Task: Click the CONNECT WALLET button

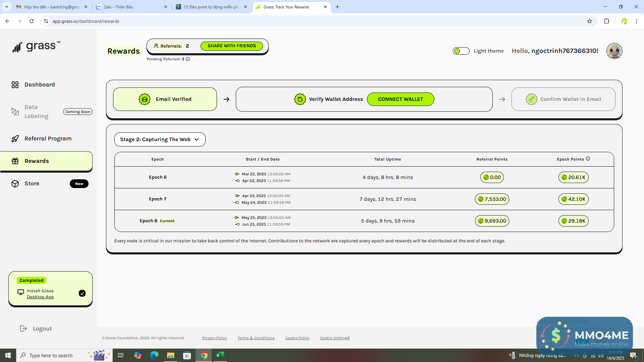Action: coord(400,99)
